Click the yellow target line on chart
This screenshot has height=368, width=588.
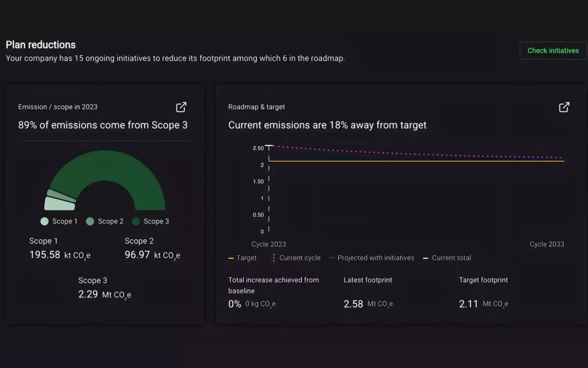click(x=417, y=161)
